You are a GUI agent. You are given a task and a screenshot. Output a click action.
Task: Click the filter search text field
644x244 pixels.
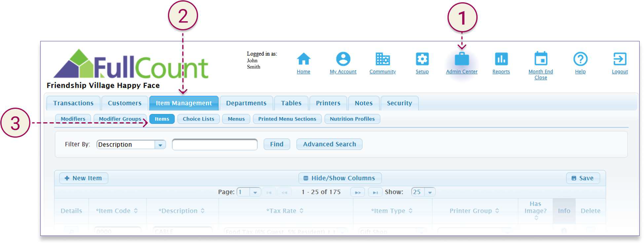tap(214, 145)
